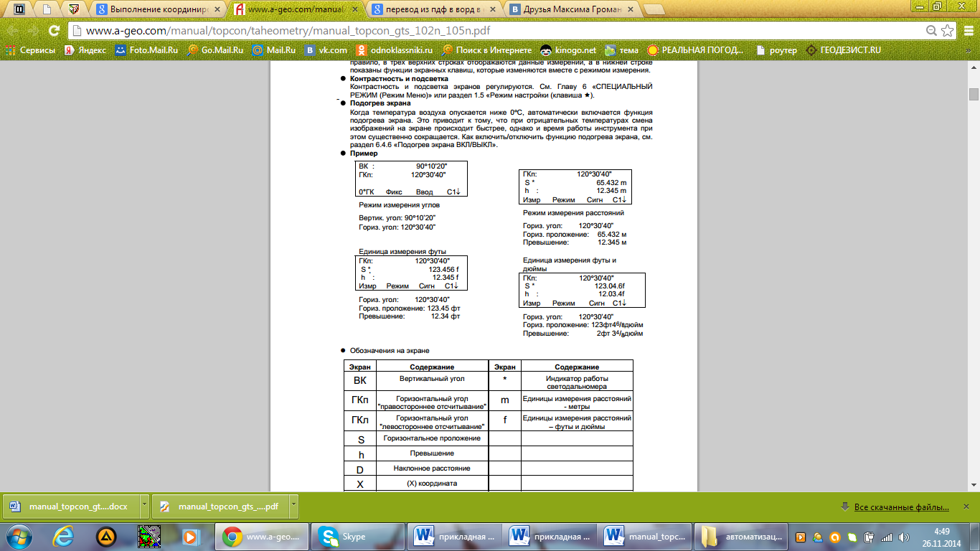The image size is (980, 551).
Task: Open the Сервисы apps bookmark
Action: [30, 50]
